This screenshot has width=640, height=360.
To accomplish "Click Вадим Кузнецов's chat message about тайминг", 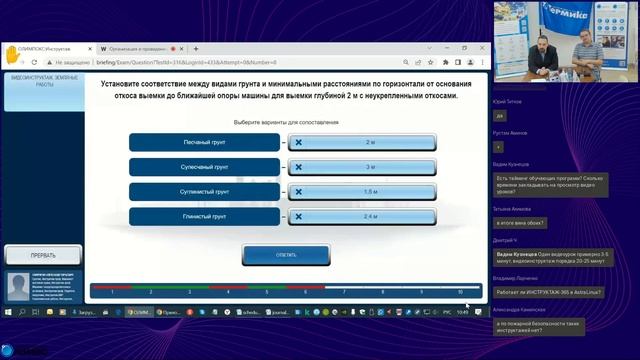I will 551,185.
